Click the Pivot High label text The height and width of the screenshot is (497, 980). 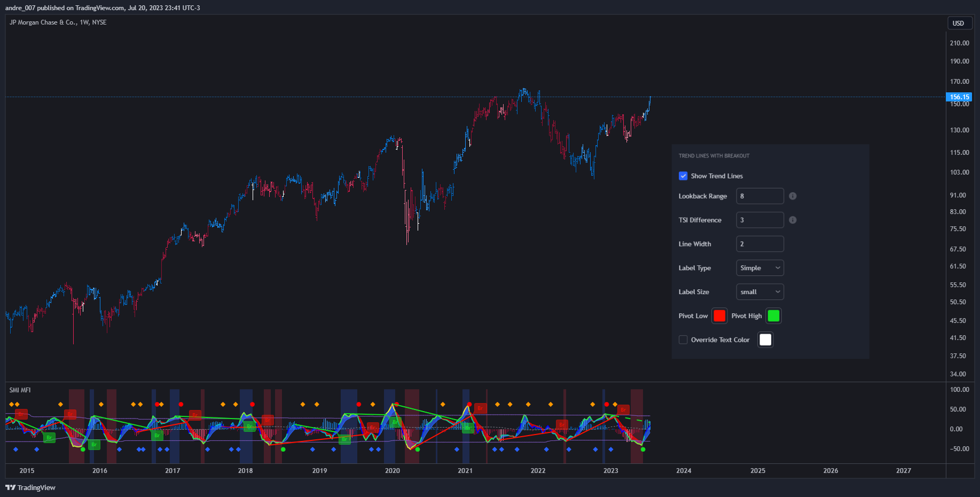pyautogui.click(x=747, y=316)
